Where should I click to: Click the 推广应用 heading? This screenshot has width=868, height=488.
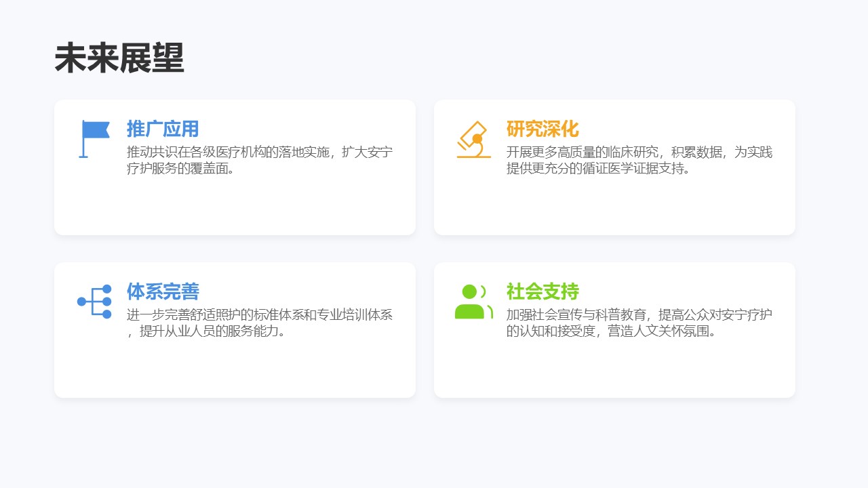pos(163,129)
